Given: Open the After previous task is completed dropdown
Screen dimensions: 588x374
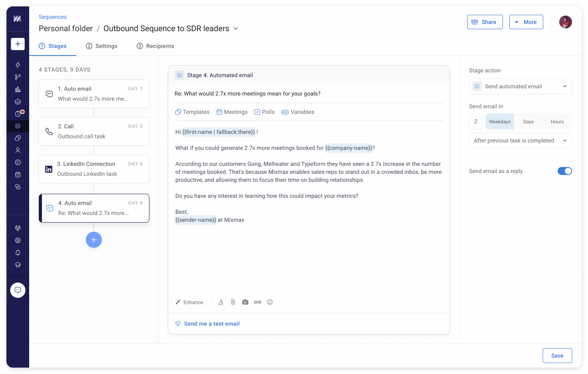Looking at the screenshot, I should [520, 141].
